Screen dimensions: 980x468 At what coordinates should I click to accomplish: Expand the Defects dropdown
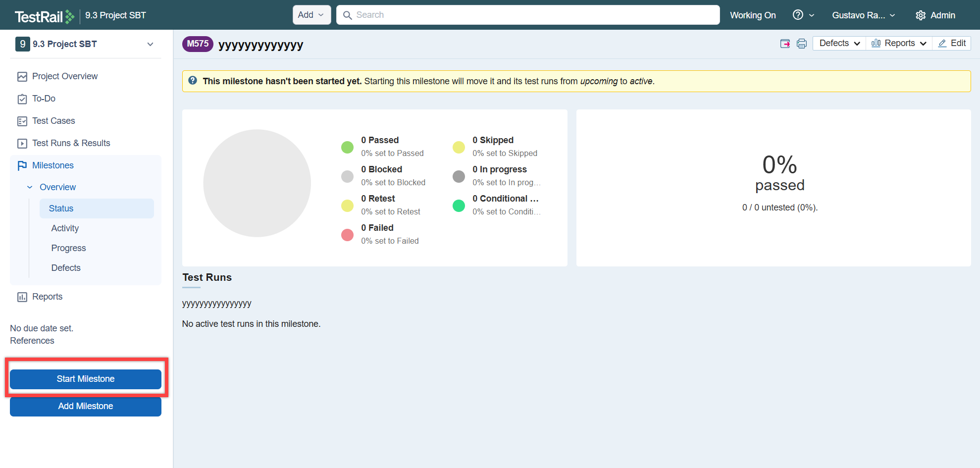(839, 44)
